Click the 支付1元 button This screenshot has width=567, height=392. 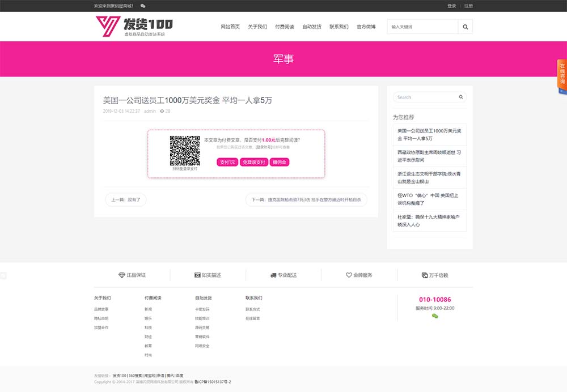coord(227,162)
